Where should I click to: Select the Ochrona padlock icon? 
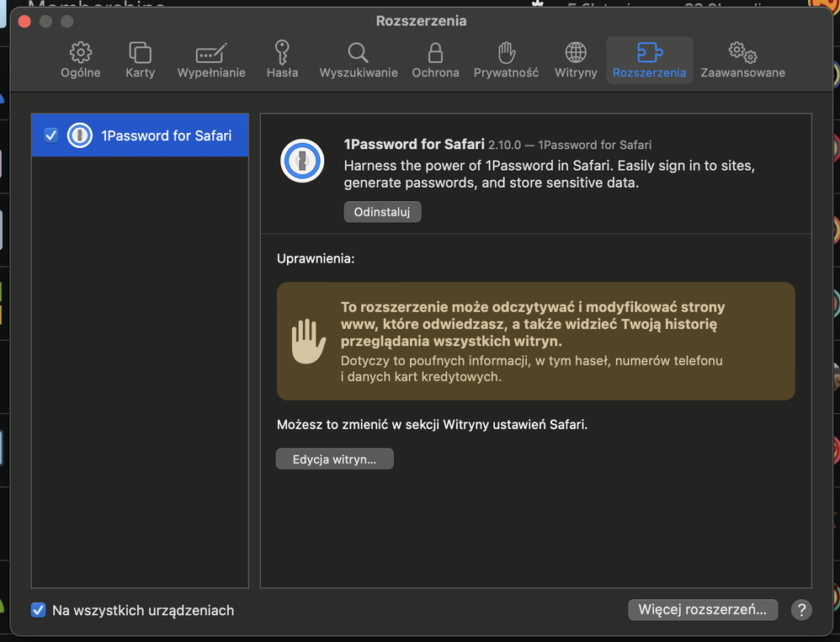pos(435,53)
